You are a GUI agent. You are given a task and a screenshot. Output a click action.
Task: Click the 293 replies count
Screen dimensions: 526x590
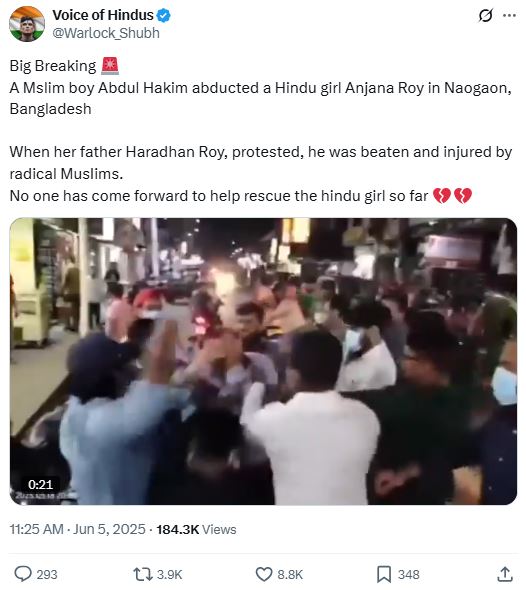(47, 575)
